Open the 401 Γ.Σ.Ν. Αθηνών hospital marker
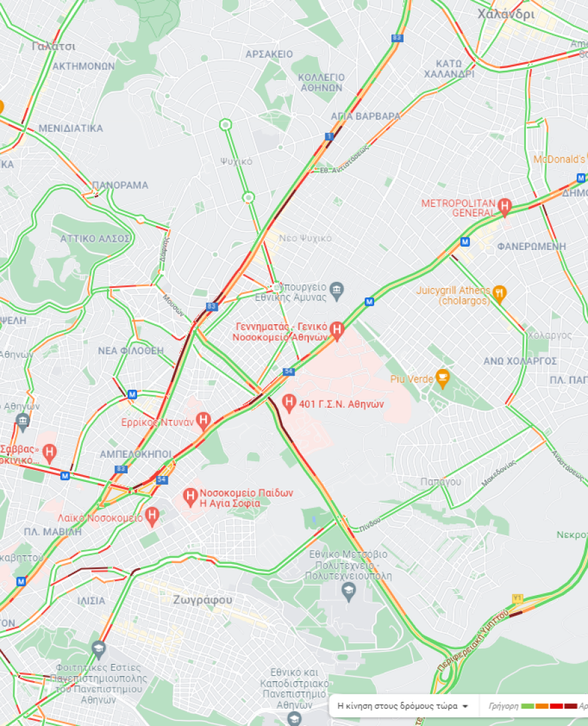Image resolution: width=588 pixels, height=726 pixels. tap(289, 403)
